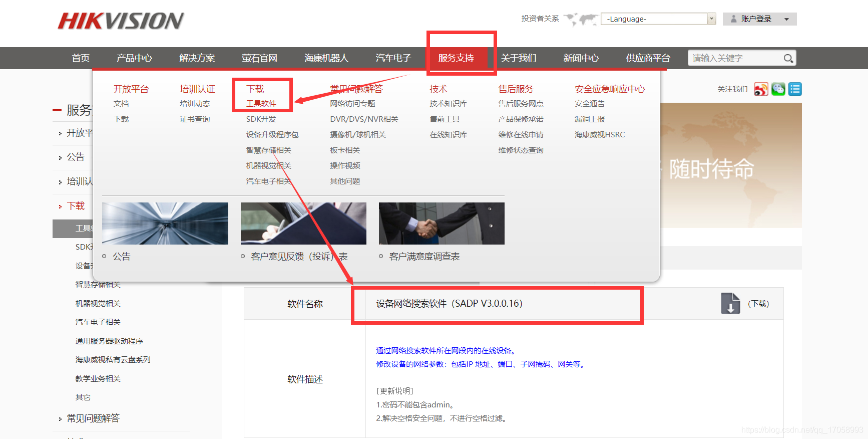Click the blue list icon beside WeChat
868x439 pixels.
point(795,89)
